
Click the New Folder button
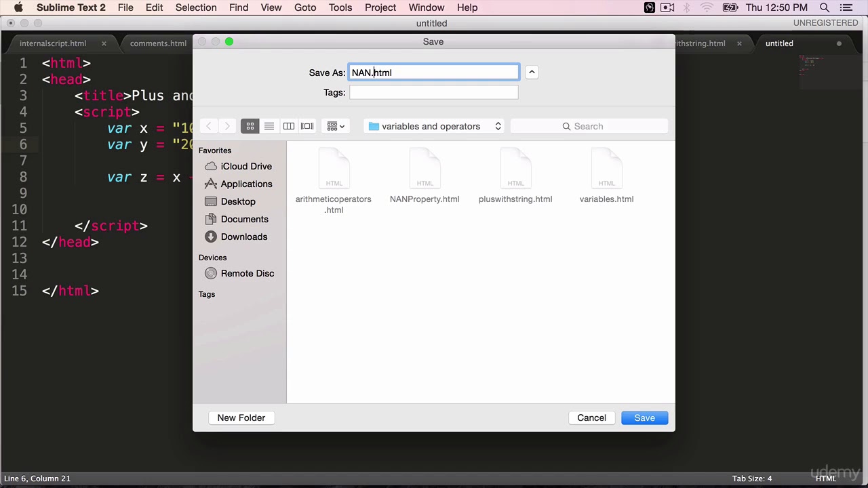tap(241, 418)
